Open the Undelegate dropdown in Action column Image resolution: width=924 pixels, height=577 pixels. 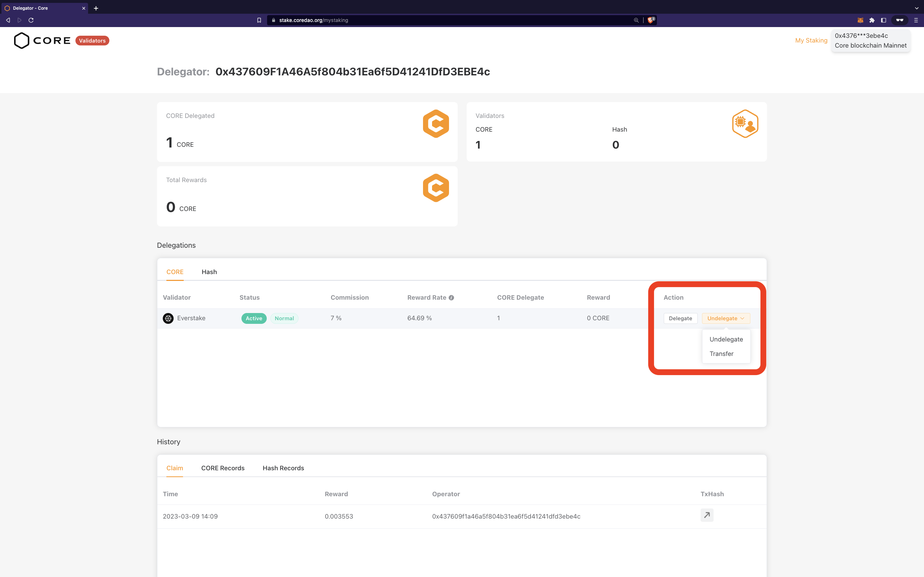(725, 318)
